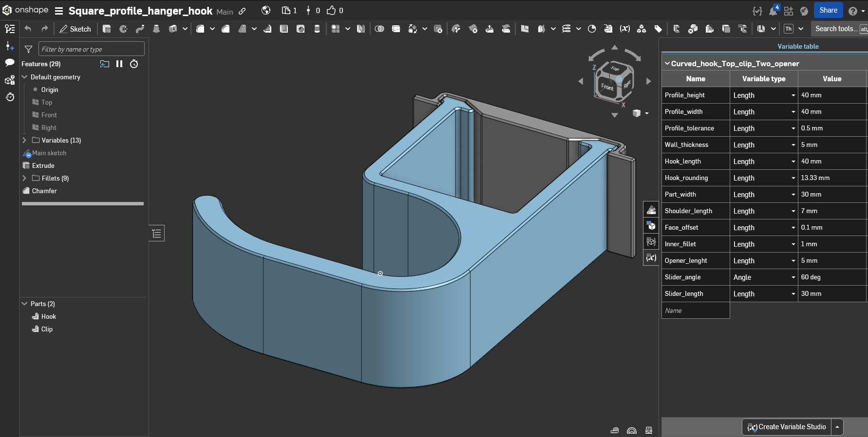Collapse Curved_hook_Top_clip_Two_opener variable section
Viewport: 868px width, 437px height.
pos(667,64)
